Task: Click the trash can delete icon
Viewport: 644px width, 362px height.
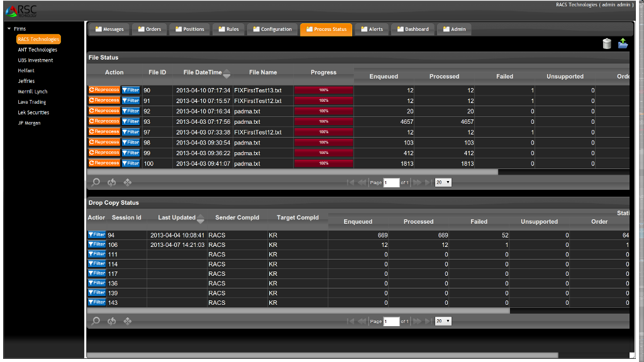Action: pos(607,43)
